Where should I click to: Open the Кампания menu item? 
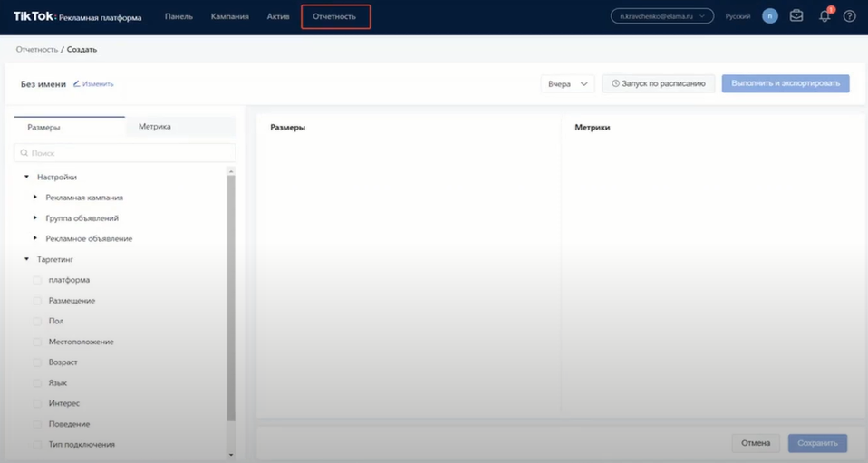(x=229, y=16)
